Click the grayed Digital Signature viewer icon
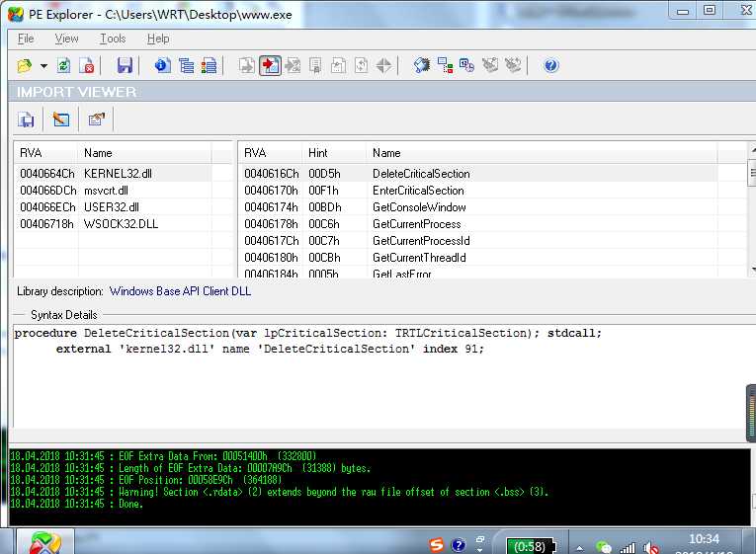This screenshot has height=554, width=756. tap(315, 65)
